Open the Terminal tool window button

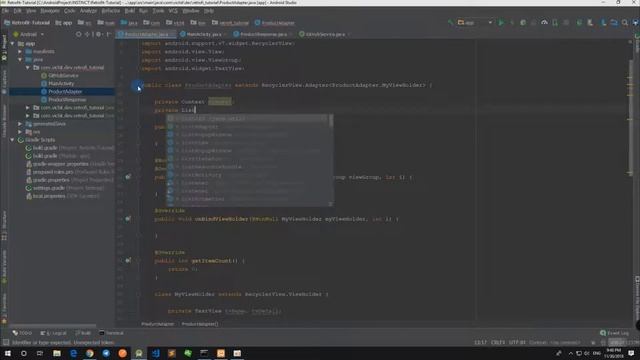click(x=111, y=333)
